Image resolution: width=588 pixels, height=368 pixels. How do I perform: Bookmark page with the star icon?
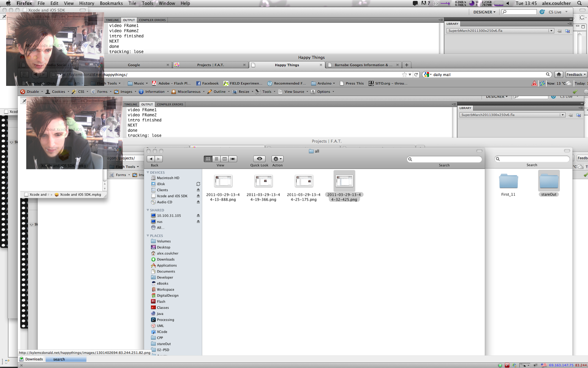coord(405,75)
